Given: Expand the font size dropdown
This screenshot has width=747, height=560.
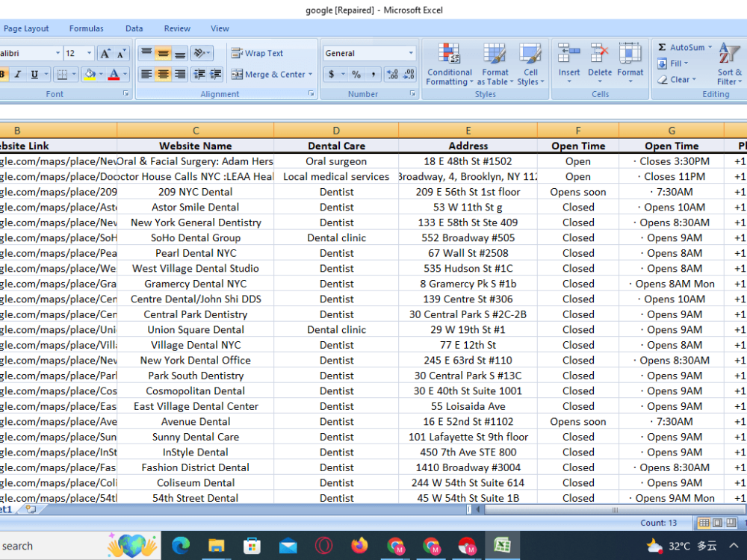Looking at the screenshot, I should click(x=89, y=53).
